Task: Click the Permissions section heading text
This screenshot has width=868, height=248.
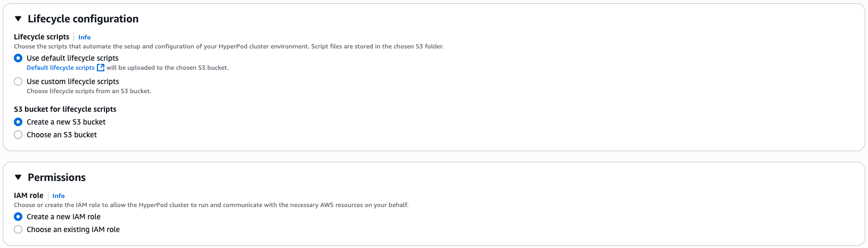Action: [56, 177]
